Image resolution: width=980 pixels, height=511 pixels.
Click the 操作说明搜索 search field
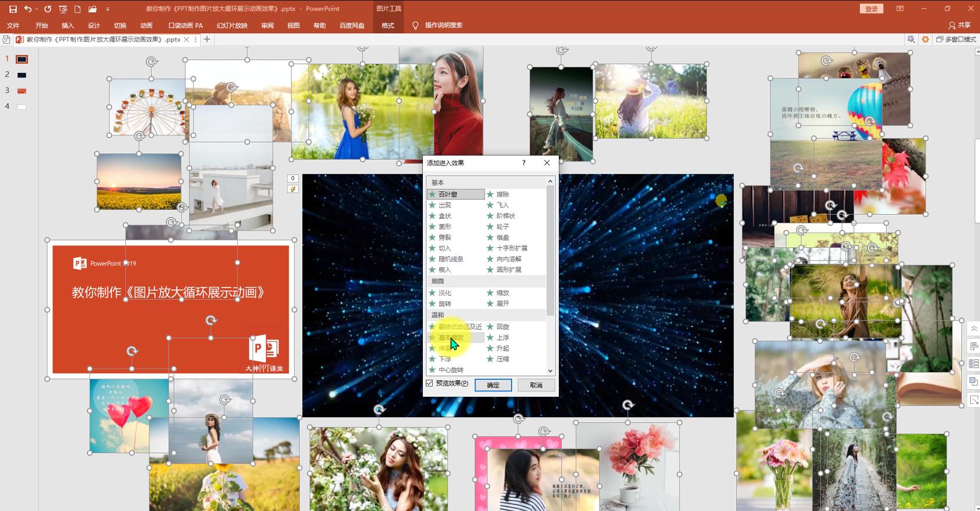tap(443, 26)
